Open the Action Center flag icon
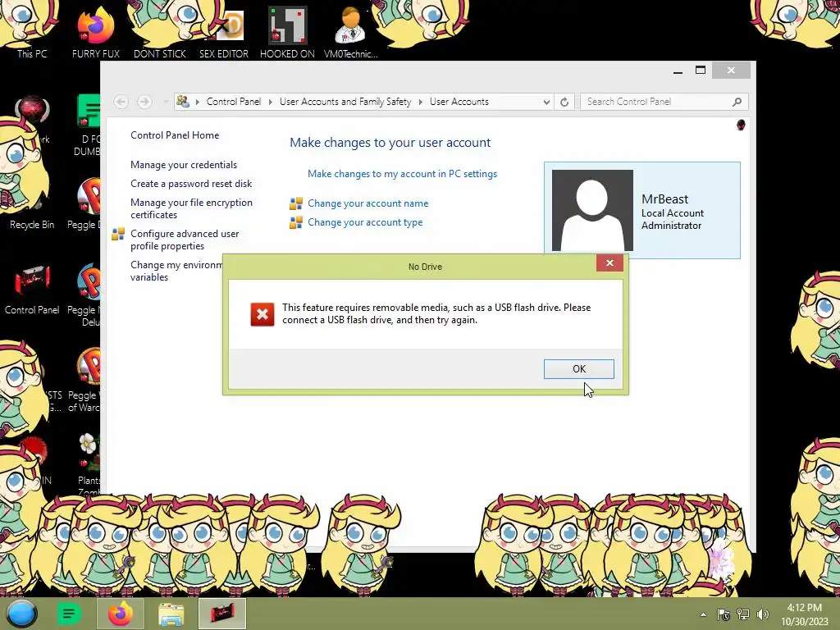The image size is (840, 630). [x=724, y=614]
